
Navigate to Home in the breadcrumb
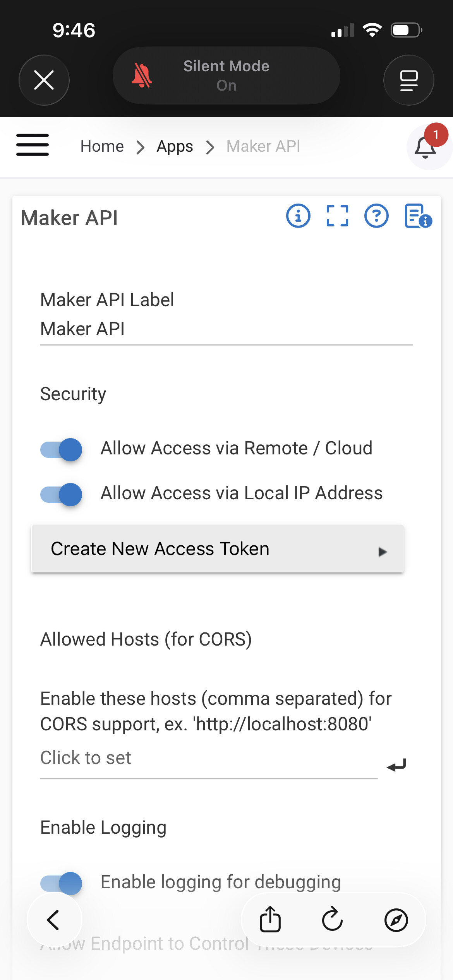(x=102, y=146)
